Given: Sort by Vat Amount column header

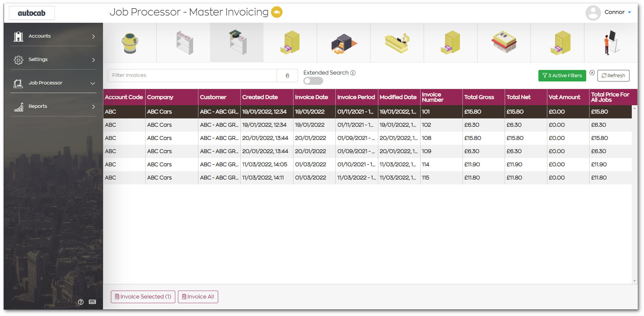Looking at the screenshot, I should (x=568, y=97).
